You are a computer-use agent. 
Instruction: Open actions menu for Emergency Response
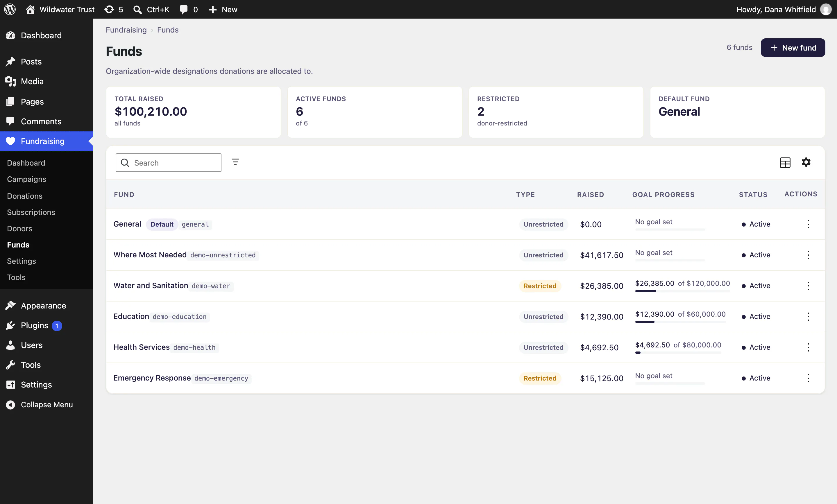tap(808, 378)
